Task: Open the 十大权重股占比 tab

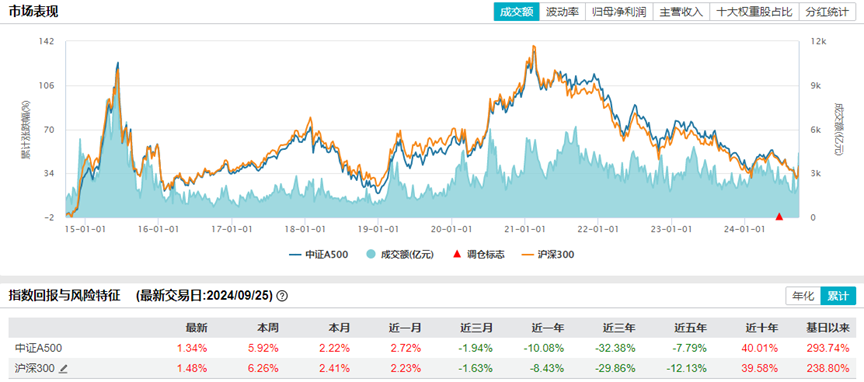Action: pyautogui.click(x=754, y=12)
